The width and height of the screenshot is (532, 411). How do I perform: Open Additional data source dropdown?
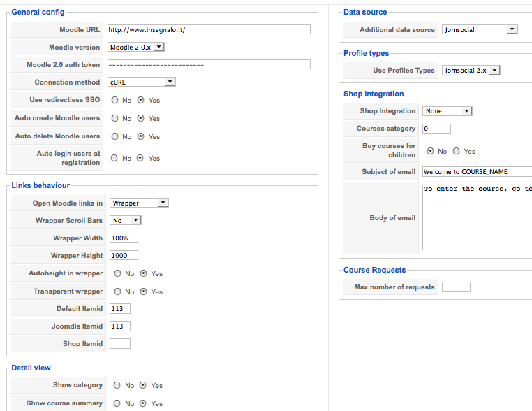tap(480, 29)
